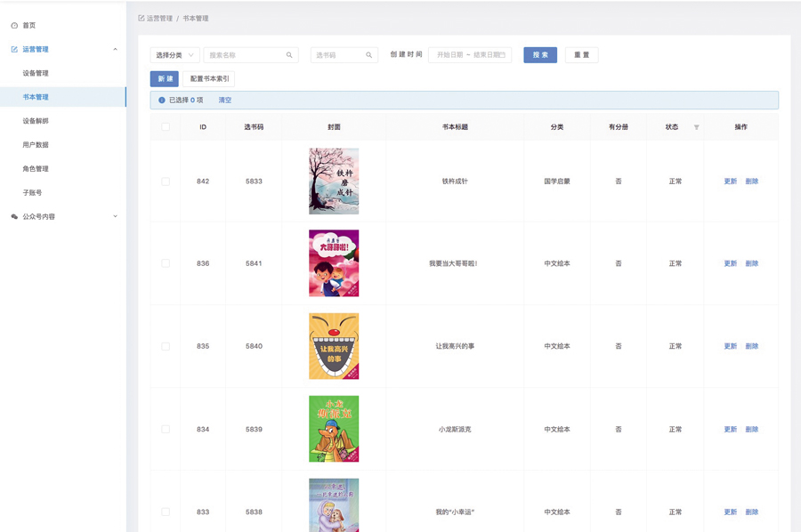Open 用户数据 in the sidebar
Image resolution: width=801 pixels, height=532 pixels.
36,145
